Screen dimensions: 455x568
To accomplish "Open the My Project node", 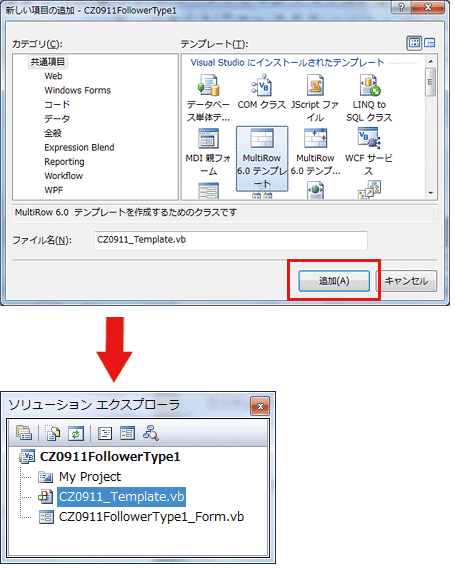I will pyautogui.click(x=90, y=477).
